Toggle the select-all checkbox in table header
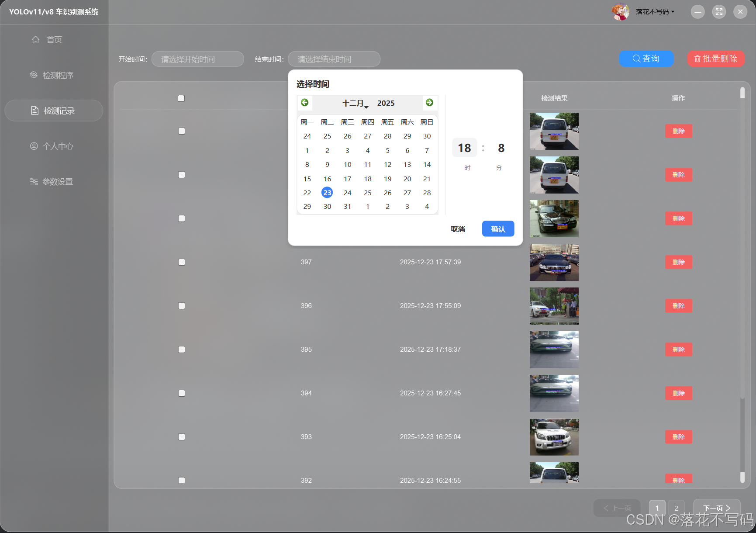Viewport: 756px width, 533px height. tap(181, 98)
